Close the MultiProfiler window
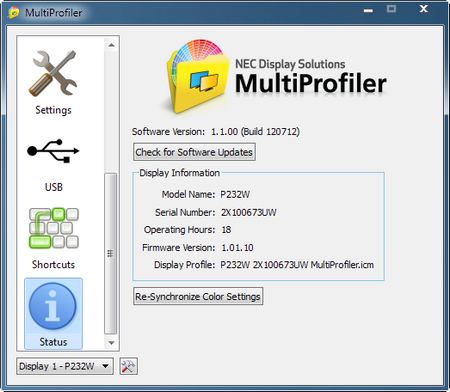 tap(423, 9)
